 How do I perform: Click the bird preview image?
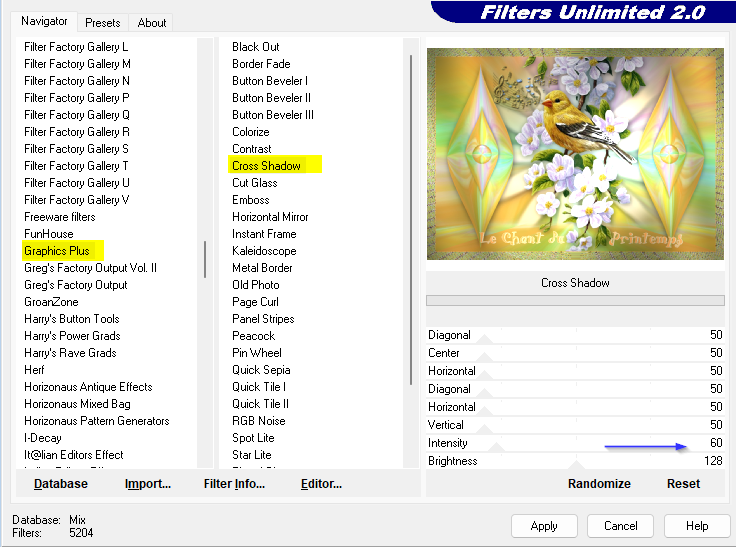point(575,154)
